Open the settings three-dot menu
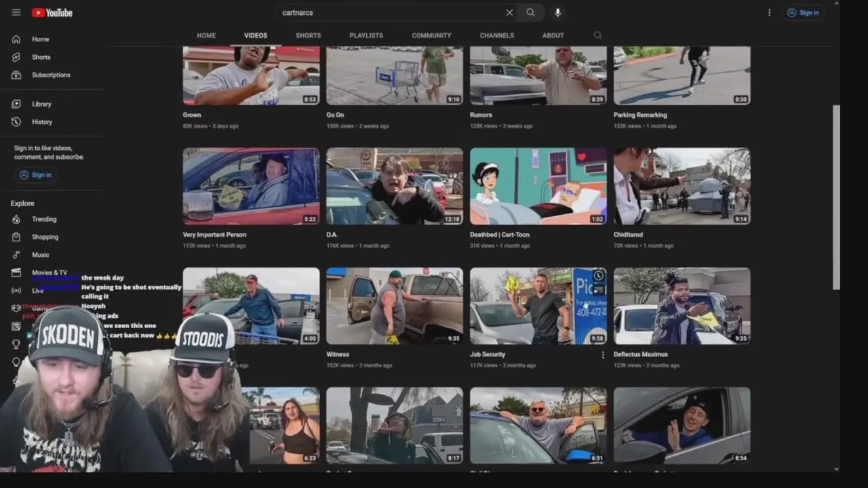Image resolution: width=868 pixels, height=488 pixels. click(769, 12)
